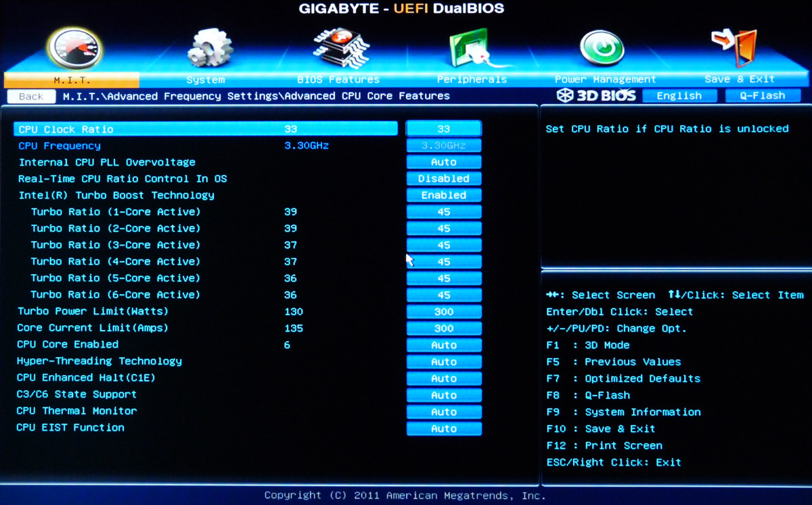The height and width of the screenshot is (505, 812).
Task: Change the language with the English button
Action: point(679,96)
